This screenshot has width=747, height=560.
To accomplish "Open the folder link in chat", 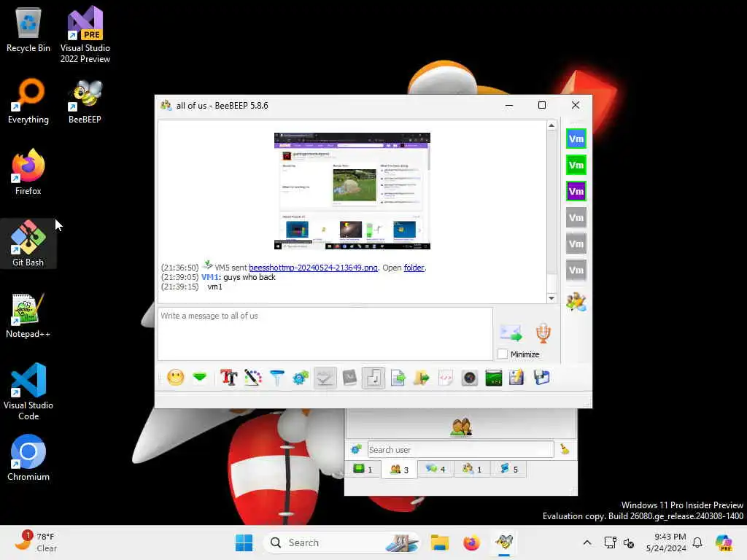I will [414, 268].
